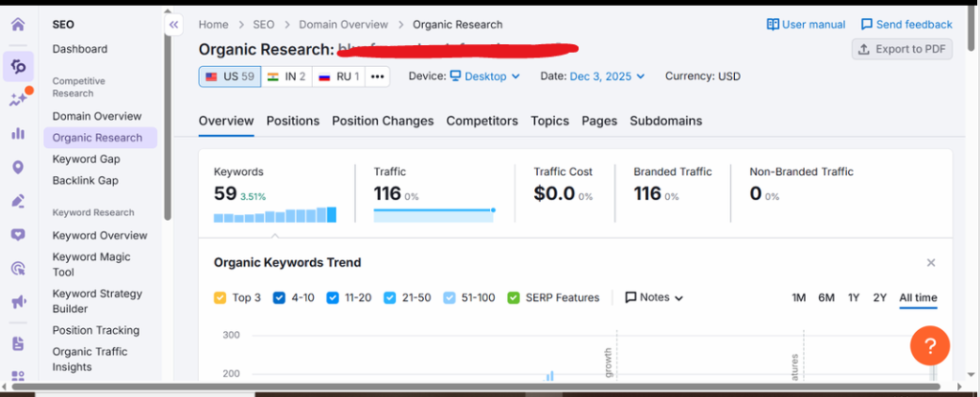Open Keyword Magic Tool in sidebar

pyautogui.click(x=91, y=264)
